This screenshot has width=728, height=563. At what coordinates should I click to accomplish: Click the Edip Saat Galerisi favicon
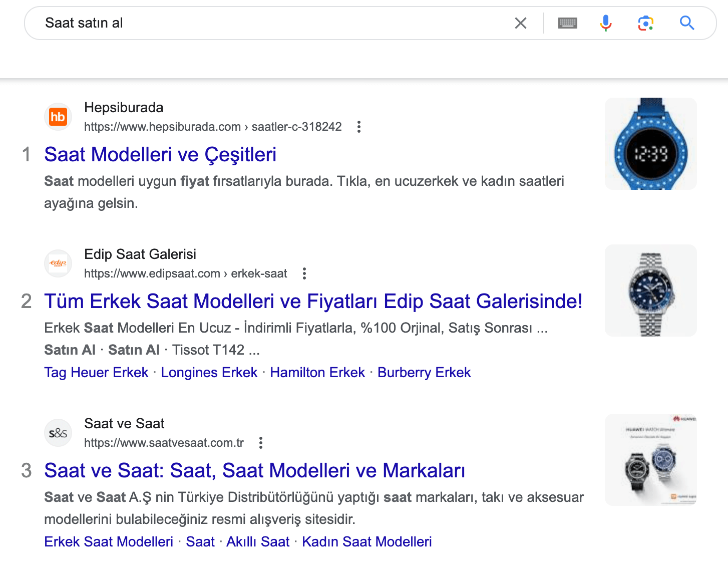(58, 263)
